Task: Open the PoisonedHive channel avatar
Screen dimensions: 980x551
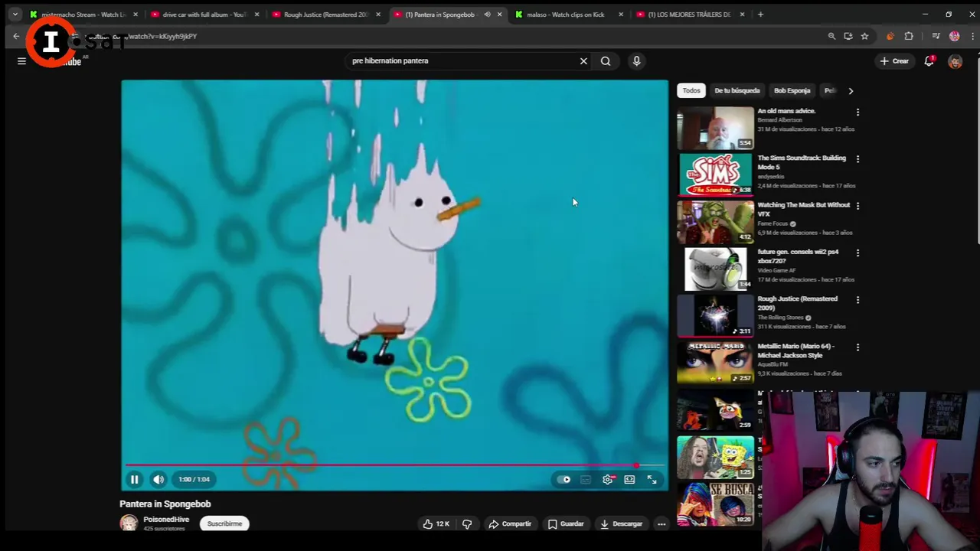Action: [129, 523]
